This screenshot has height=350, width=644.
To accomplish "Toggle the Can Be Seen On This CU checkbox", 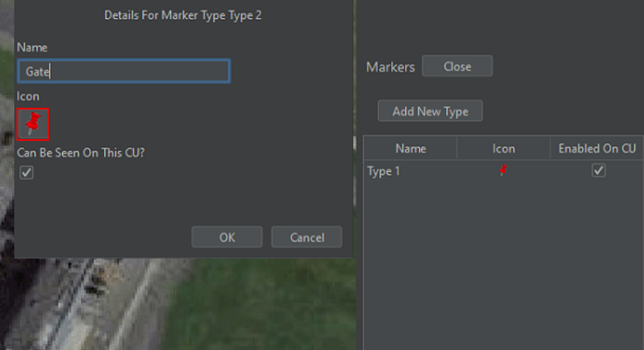I will click(26, 172).
